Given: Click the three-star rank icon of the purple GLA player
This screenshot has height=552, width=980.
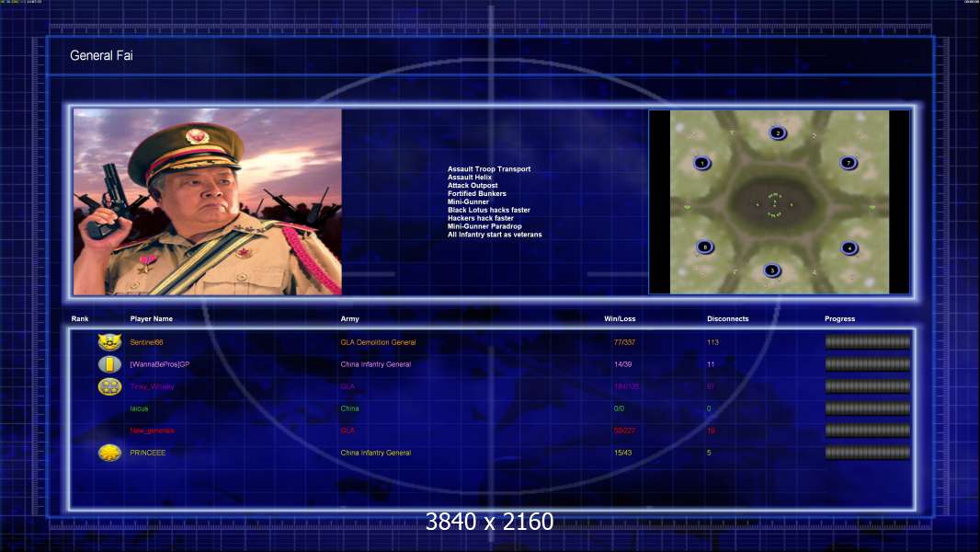Looking at the screenshot, I should pyautogui.click(x=109, y=386).
